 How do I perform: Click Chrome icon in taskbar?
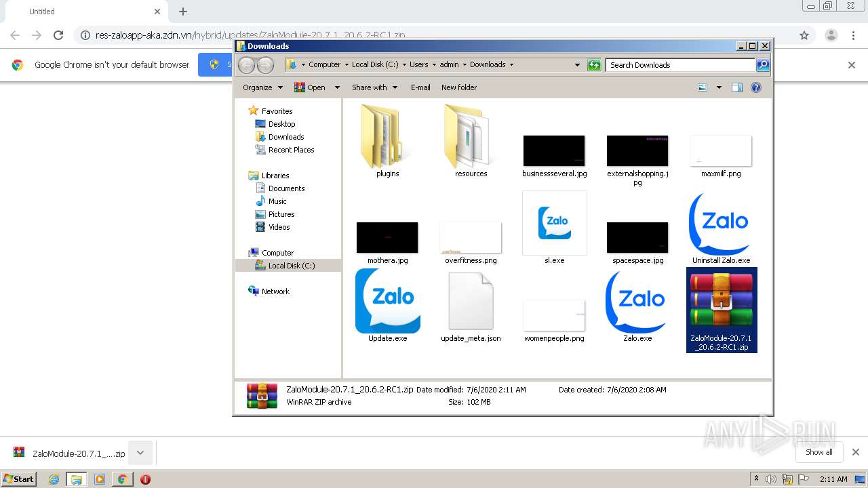point(122,479)
